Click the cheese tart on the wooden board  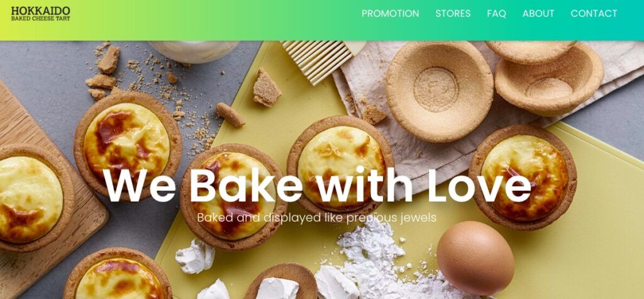point(35,198)
